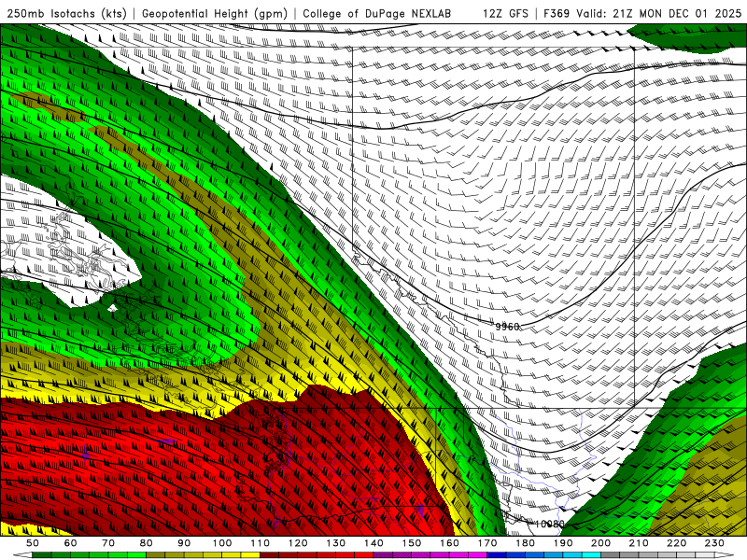Pick the pure yellow swatch ending at 110
The image size is (747, 560).
coord(250,555)
